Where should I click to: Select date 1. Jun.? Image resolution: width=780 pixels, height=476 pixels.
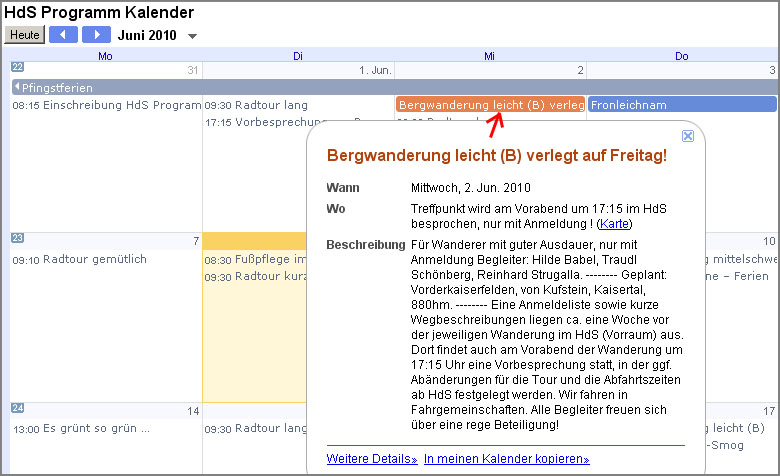tap(375, 70)
